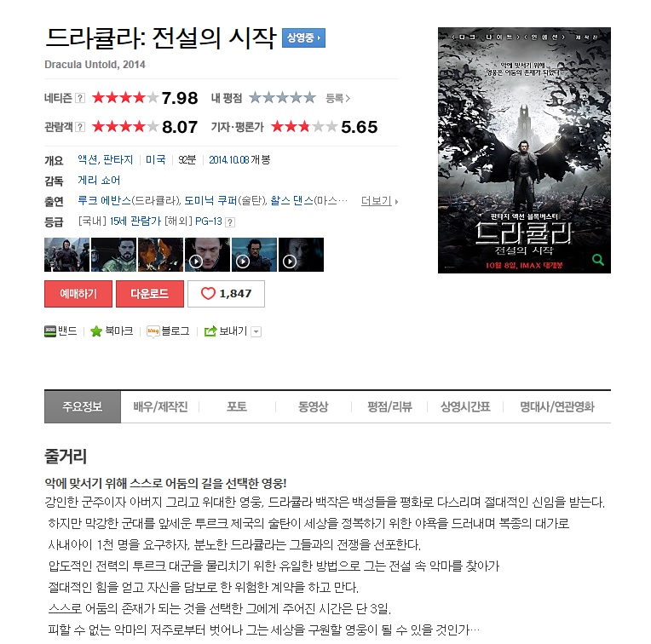
Task: Click the netizen rating help question-mark icon
Action: click(x=80, y=98)
